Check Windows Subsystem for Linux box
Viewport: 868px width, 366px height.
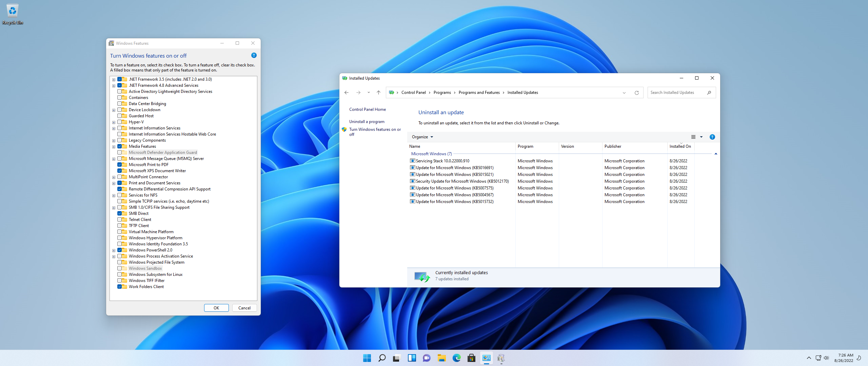click(120, 274)
